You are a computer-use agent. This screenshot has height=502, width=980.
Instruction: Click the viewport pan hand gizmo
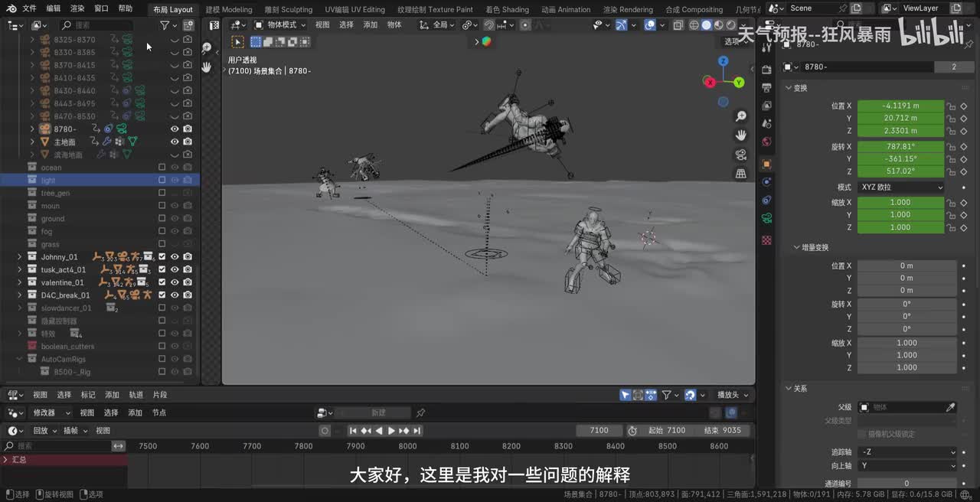741,135
